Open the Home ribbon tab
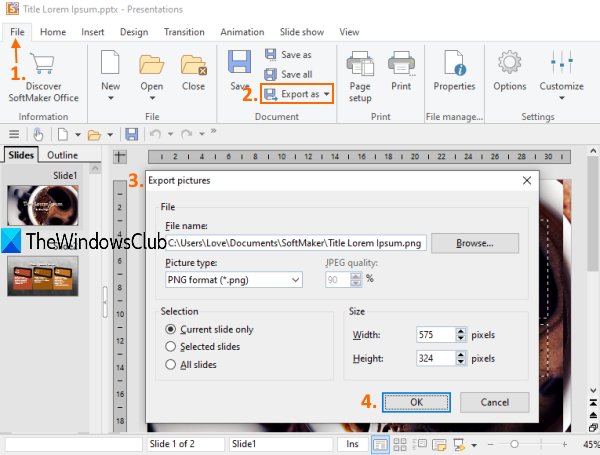600x455 pixels. click(x=53, y=32)
